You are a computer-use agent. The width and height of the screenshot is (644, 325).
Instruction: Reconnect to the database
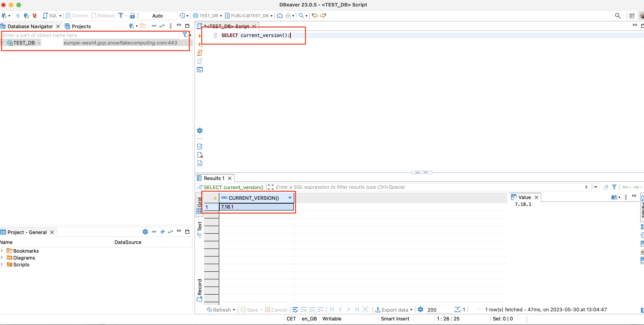[x=26, y=15]
